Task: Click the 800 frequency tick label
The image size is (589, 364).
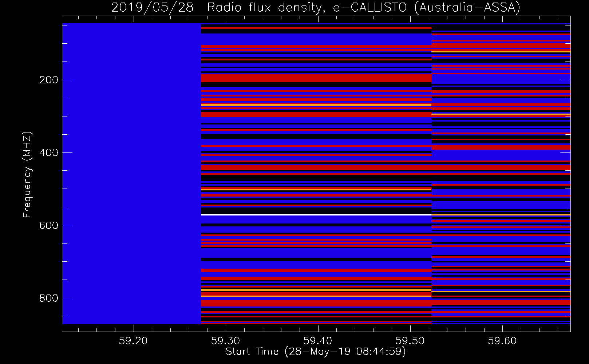Action: click(x=48, y=298)
